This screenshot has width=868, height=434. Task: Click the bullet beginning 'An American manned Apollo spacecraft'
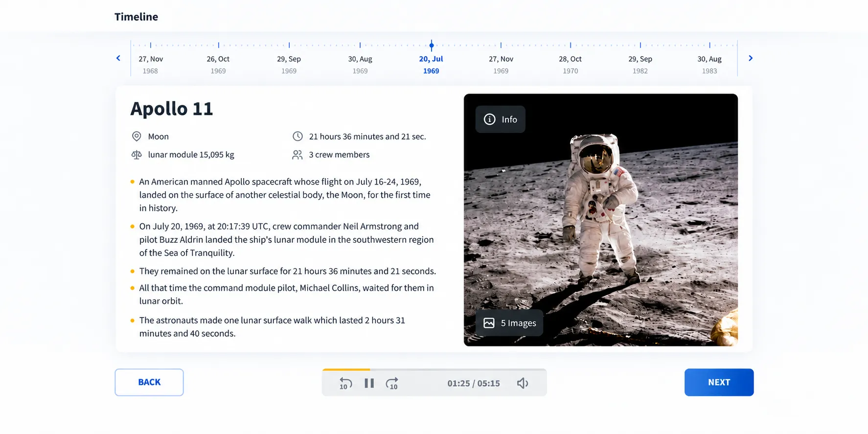click(x=285, y=195)
